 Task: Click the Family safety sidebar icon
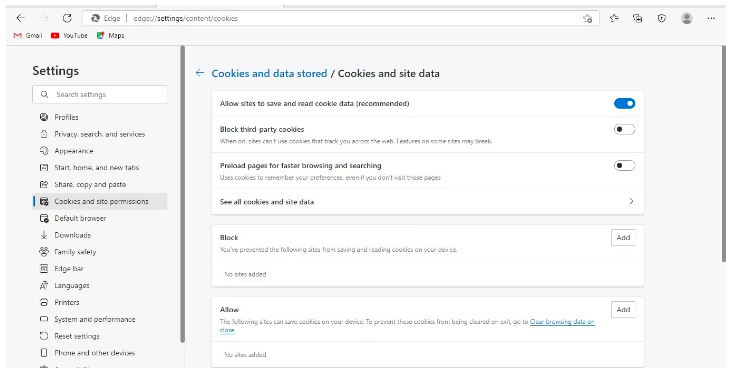(44, 252)
